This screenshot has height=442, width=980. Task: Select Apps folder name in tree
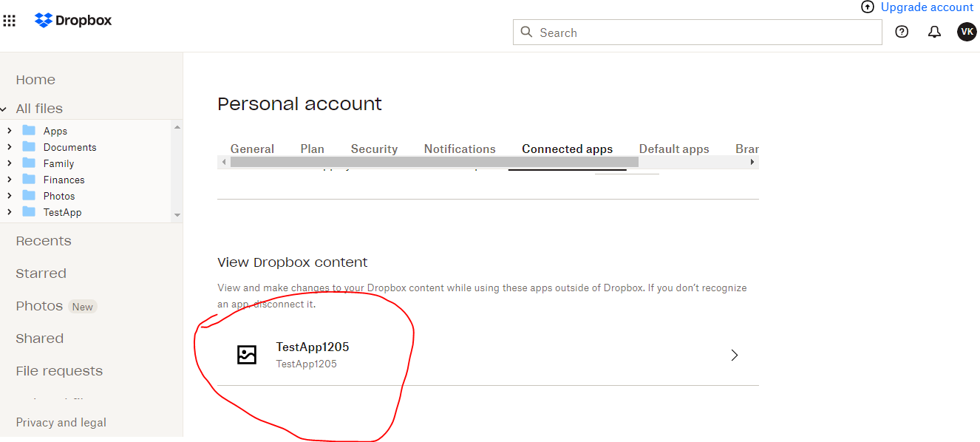tap(55, 131)
